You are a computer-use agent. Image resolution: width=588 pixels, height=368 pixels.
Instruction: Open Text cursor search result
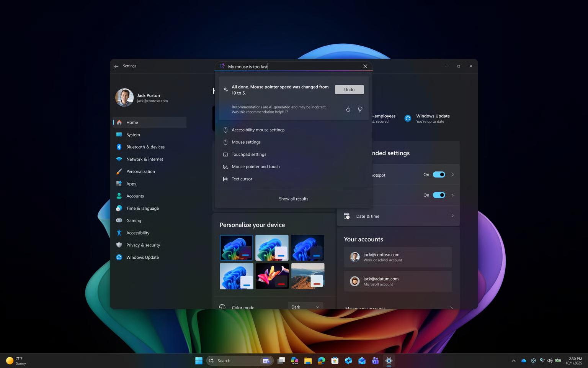[x=294, y=179]
